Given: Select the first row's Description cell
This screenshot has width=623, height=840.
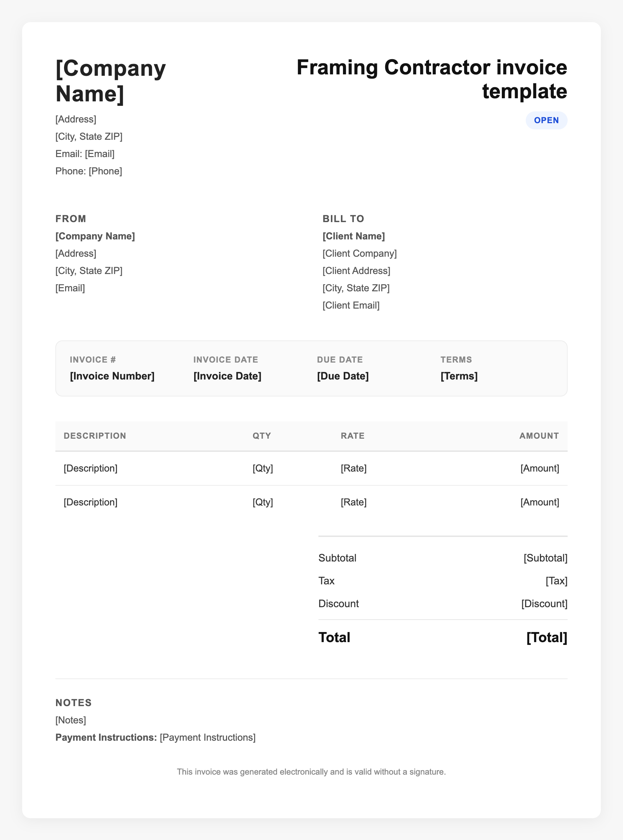Looking at the screenshot, I should [91, 468].
